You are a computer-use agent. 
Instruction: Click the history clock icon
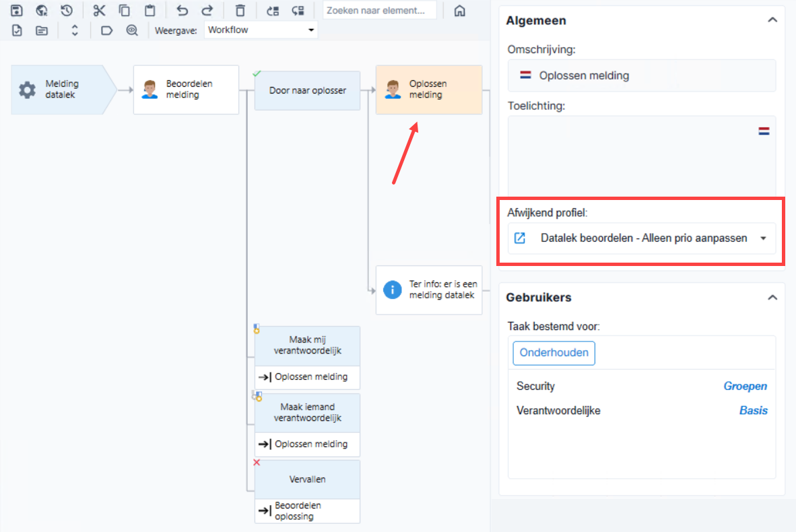pyautogui.click(x=67, y=10)
